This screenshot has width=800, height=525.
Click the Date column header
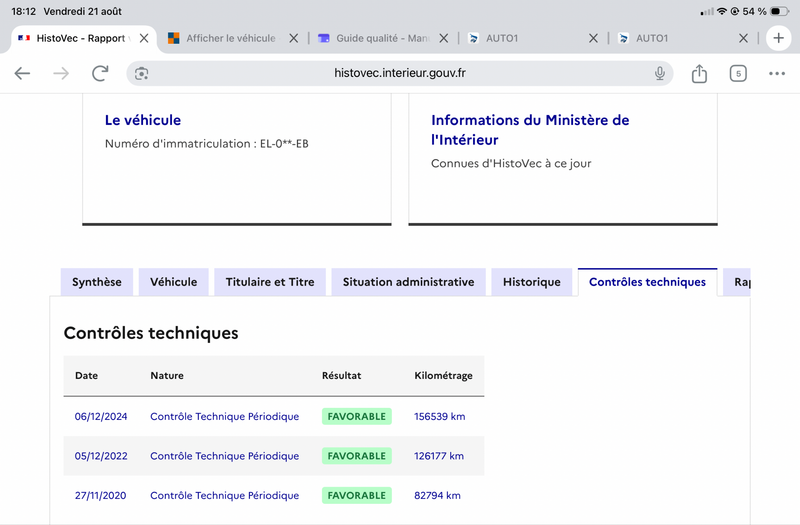click(x=86, y=376)
